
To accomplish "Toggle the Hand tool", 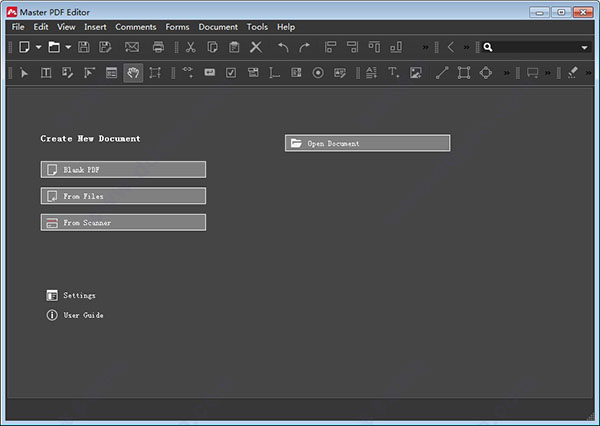I will point(133,73).
